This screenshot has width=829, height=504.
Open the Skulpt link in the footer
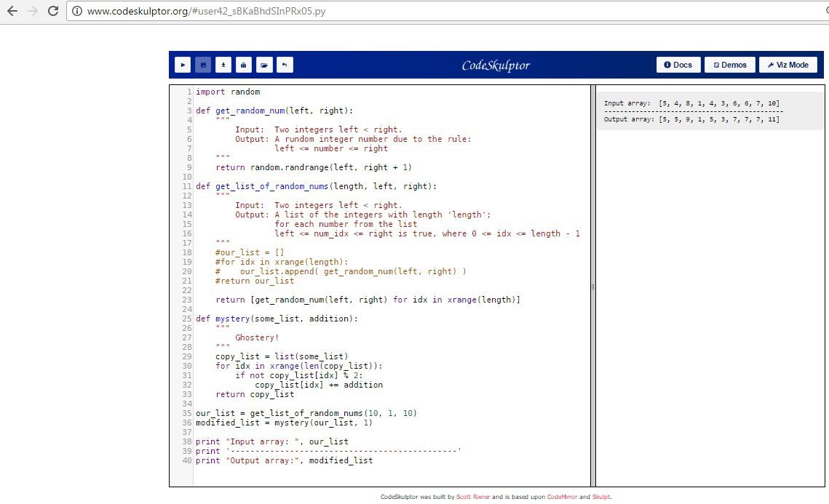point(601,497)
